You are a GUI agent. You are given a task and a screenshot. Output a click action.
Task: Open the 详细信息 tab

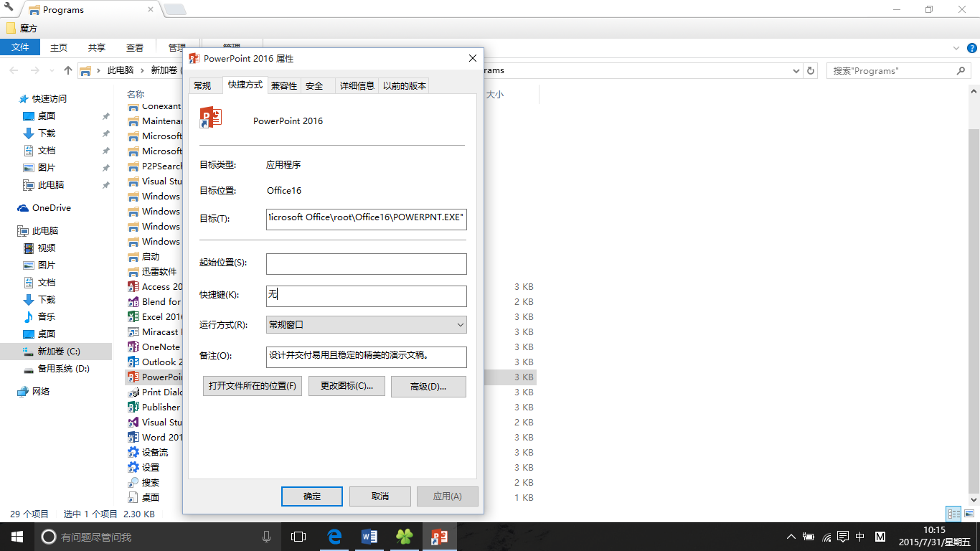point(357,86)
